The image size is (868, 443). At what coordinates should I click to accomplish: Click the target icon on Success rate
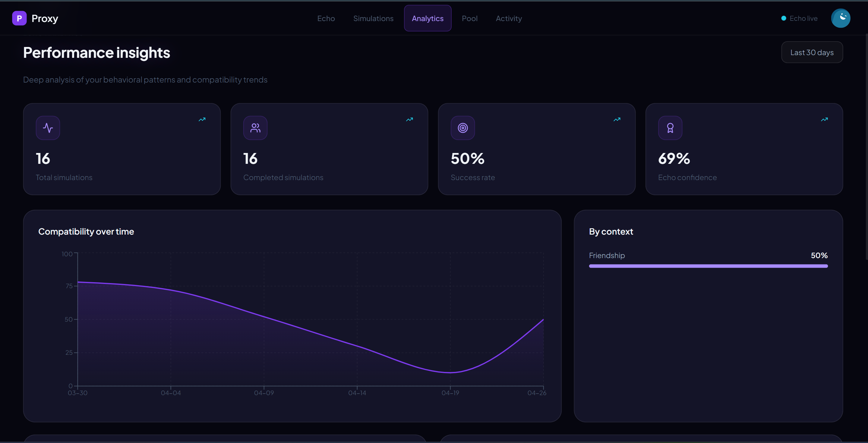pyautogui.click(x=462, y=128)
